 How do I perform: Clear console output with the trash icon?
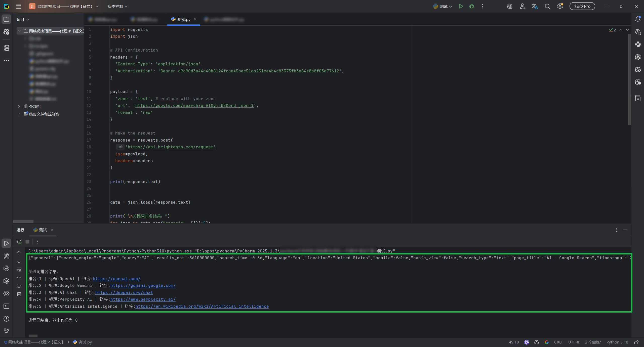point(19,294)
